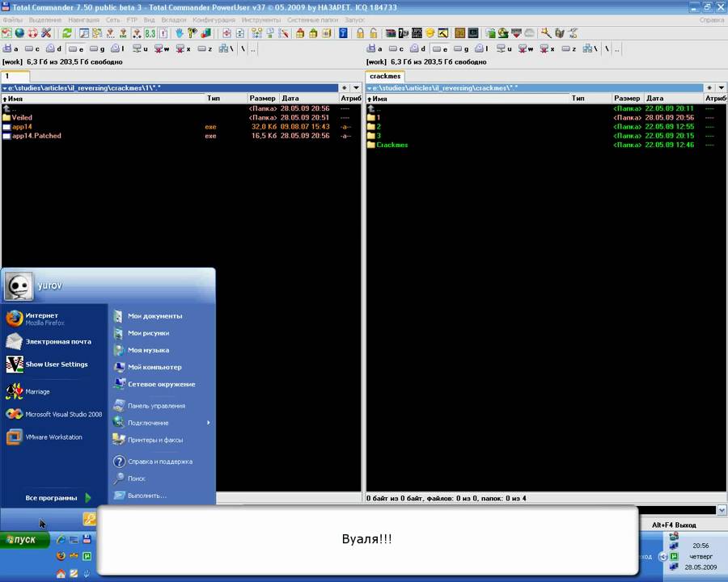Viewport: 728px width, 582px height.
Task: Open the Справка menu
Action: coord(712,20)
